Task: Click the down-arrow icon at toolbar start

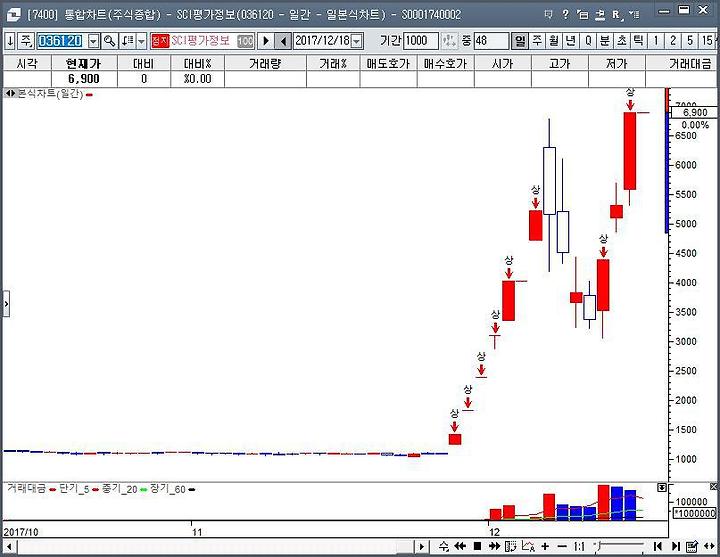Action: (11, 41)
